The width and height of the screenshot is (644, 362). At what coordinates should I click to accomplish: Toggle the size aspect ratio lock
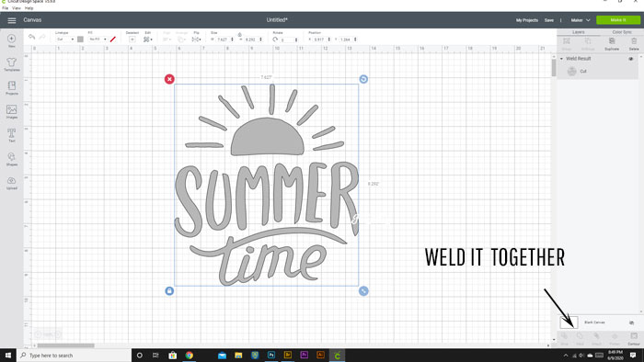tap(239, 35)
